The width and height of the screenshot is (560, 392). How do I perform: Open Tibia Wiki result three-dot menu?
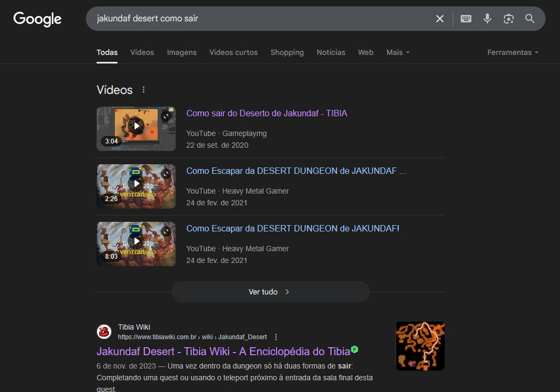pyautogui.click(x=275, y=337)
